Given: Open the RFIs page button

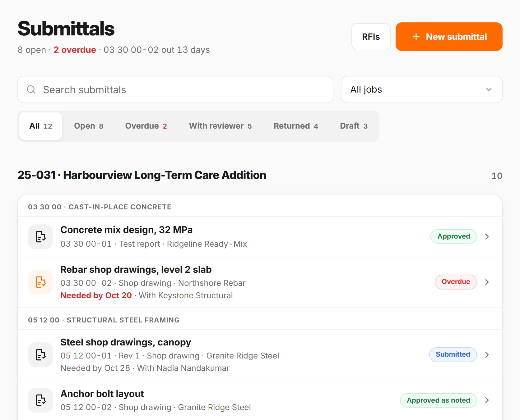Looking at the screenshot, I should coord(371,37).
